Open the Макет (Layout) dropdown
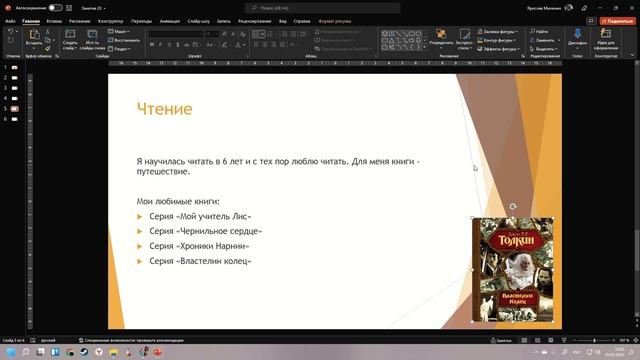The width and height of the screenshot is (640, 360). pyautogui.click(x=119, y=31)
